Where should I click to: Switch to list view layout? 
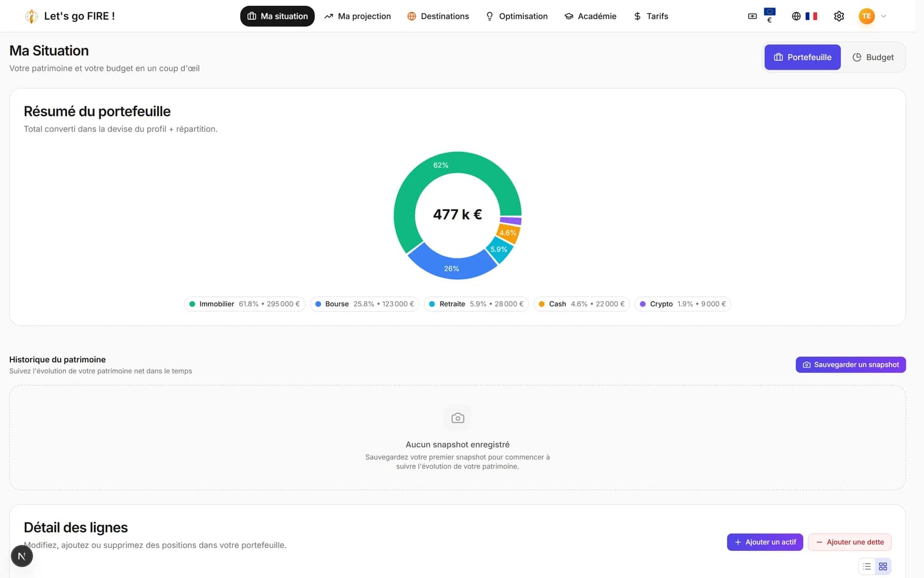[x=867, y=566]
